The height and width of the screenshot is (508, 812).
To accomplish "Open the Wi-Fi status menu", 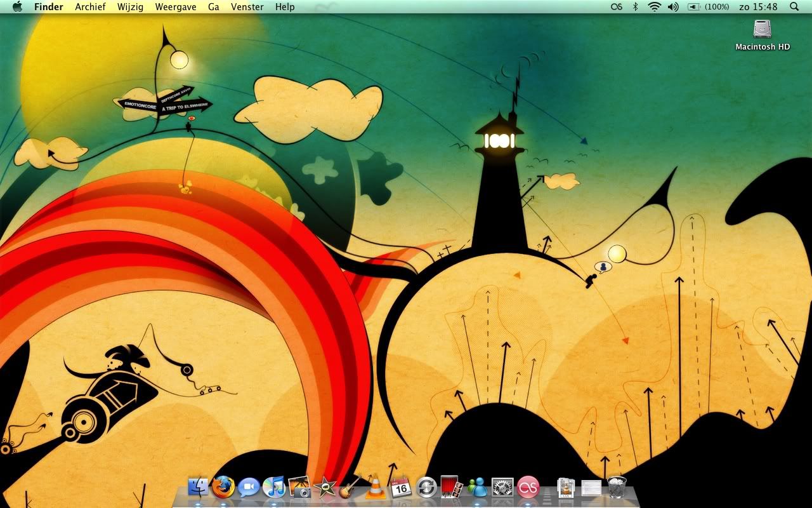I will pos(654,7).
